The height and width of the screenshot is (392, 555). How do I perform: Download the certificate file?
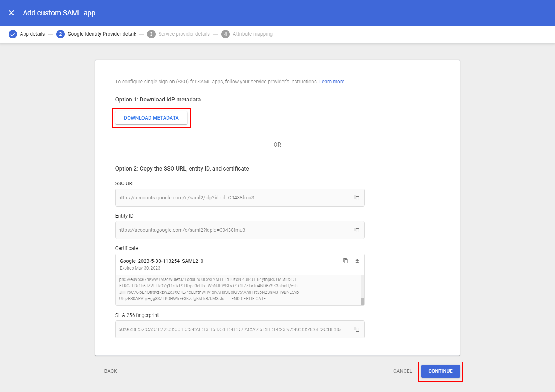pos(357,261)
